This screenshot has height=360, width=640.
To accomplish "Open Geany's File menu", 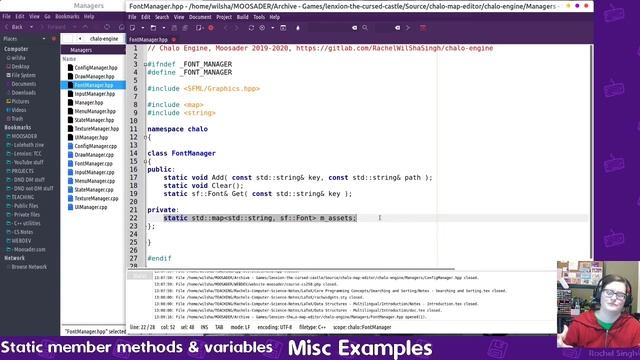I will coord(132,17).
